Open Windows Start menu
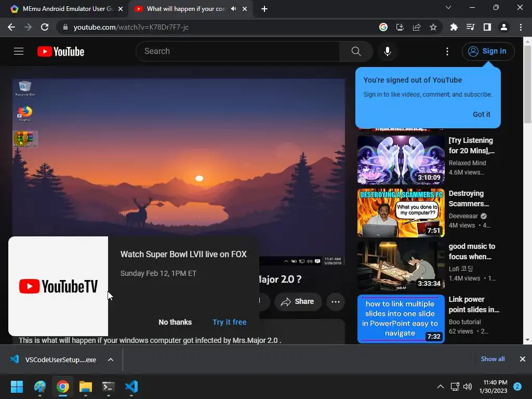The width and height of the screenshot is (532, 399). pos(17,387)
